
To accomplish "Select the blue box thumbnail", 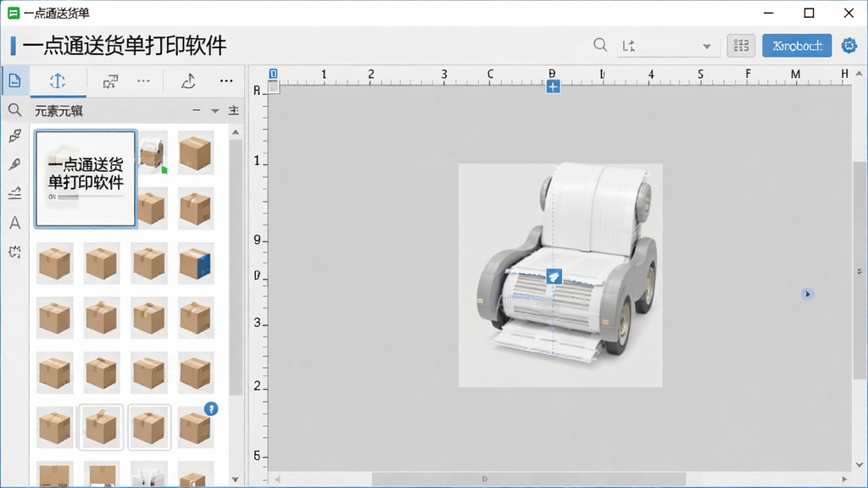I will pos(196,263).
